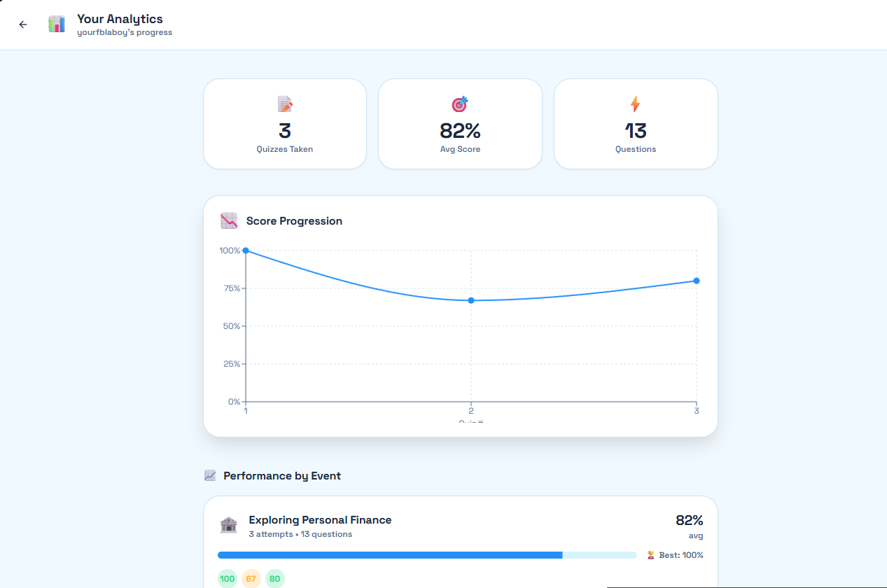Click the 25% y-axis label
Screen dimensions: 887x588
click(x=230, y=364)
